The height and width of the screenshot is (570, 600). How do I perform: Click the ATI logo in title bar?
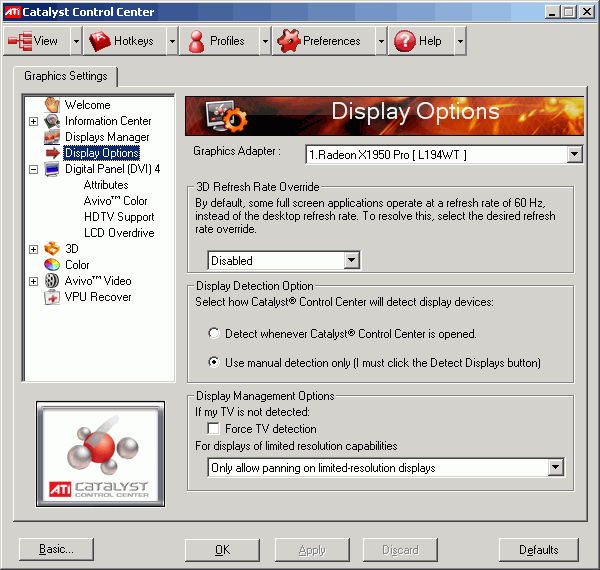(x=12, y=12)
